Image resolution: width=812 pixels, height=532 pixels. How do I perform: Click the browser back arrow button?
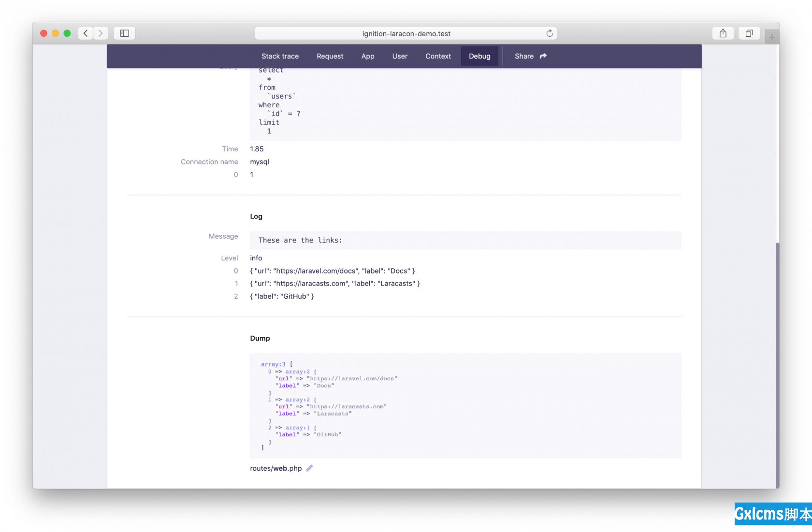click(x=86, y=33)
